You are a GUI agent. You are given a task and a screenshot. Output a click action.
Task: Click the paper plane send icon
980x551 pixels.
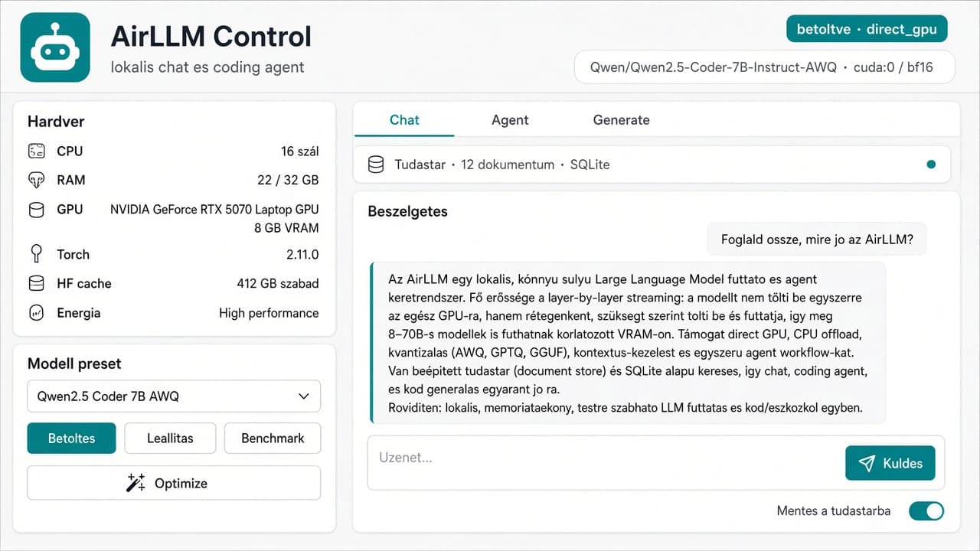867,463
